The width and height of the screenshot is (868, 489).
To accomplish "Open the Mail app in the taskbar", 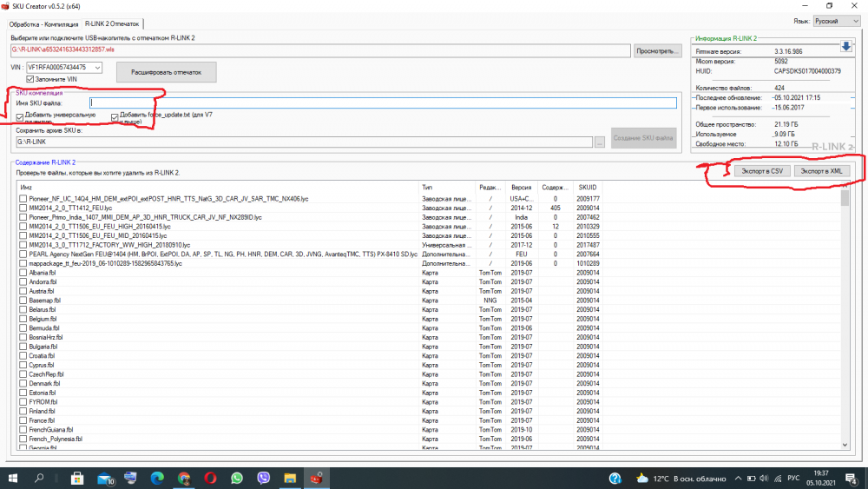I will 105,478.
